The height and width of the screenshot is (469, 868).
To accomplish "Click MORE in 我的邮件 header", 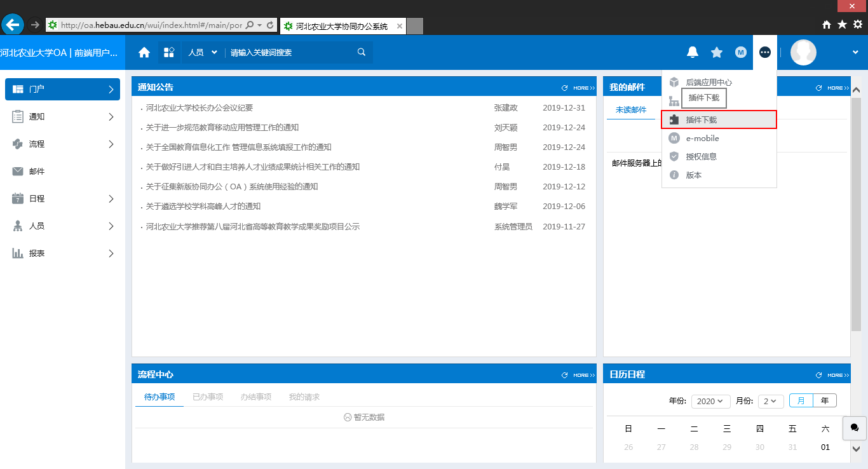I will [837, 88].
